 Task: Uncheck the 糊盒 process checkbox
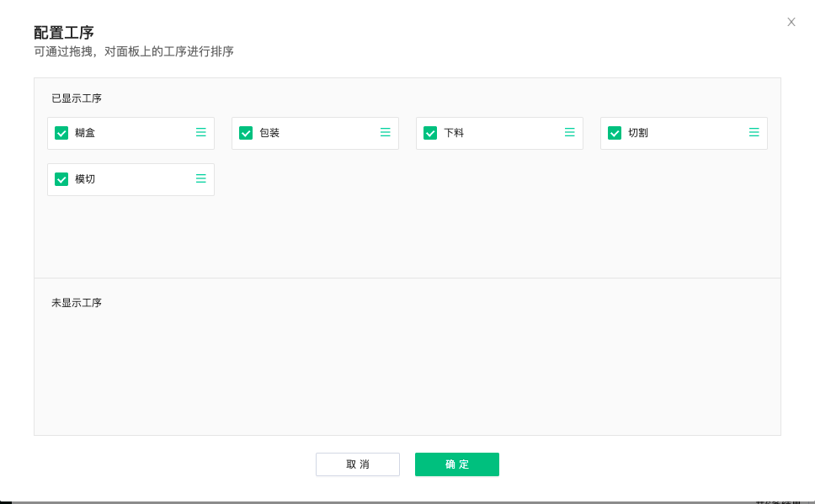[x=61, y=133]
